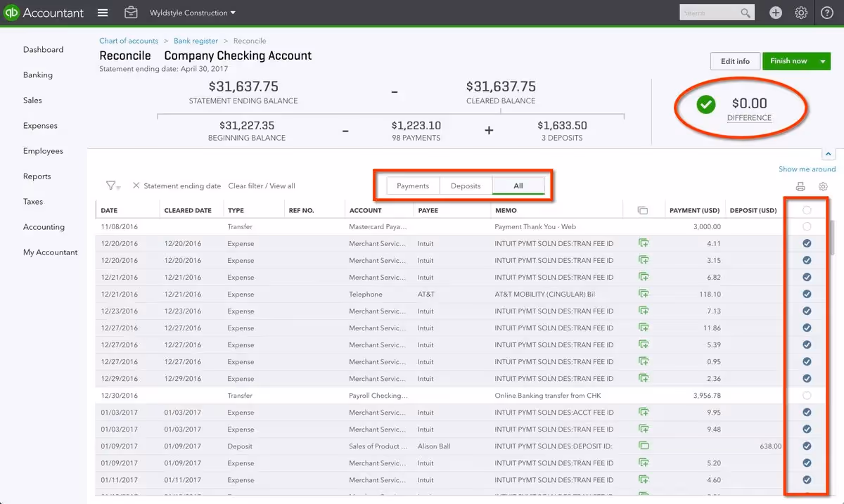Viewport: 844px width, 504px height.
Task: Uncheck the cleared checkbox for the AT&T Telephone expense
Action: 805,294
